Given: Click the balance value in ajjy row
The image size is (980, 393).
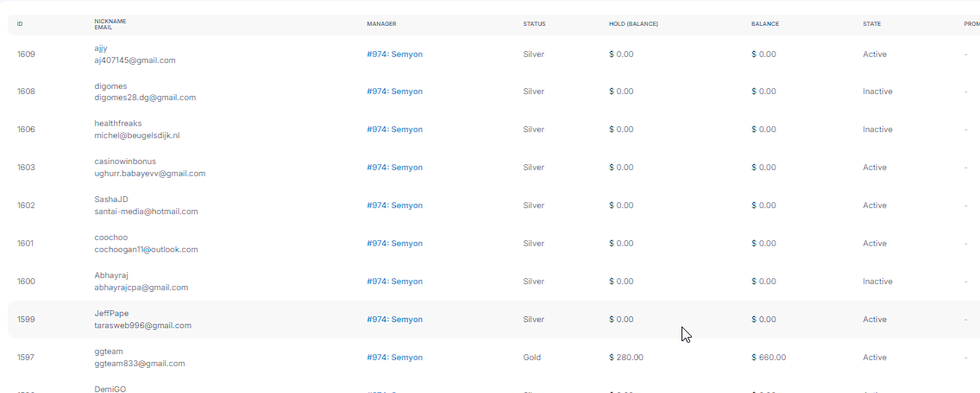Looking at the screenshot, I should 763,54.
